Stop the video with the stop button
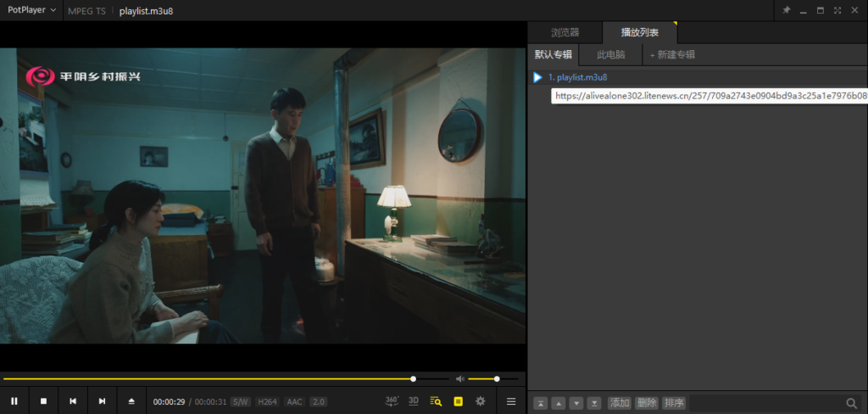This screenshot has height=414, width=868. pos(43,401)
